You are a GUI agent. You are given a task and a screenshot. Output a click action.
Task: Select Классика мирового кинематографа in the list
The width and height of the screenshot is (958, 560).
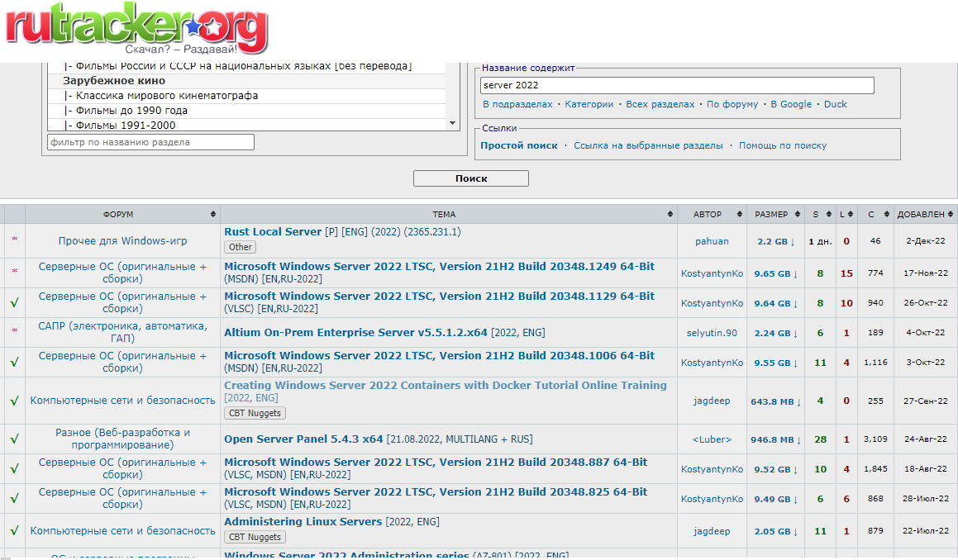click(x=247, y=95)
